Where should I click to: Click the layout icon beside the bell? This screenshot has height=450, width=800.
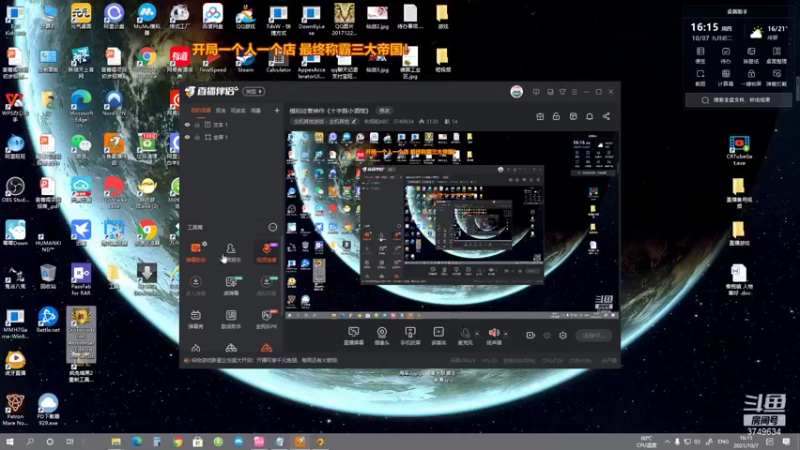point(573,116)
